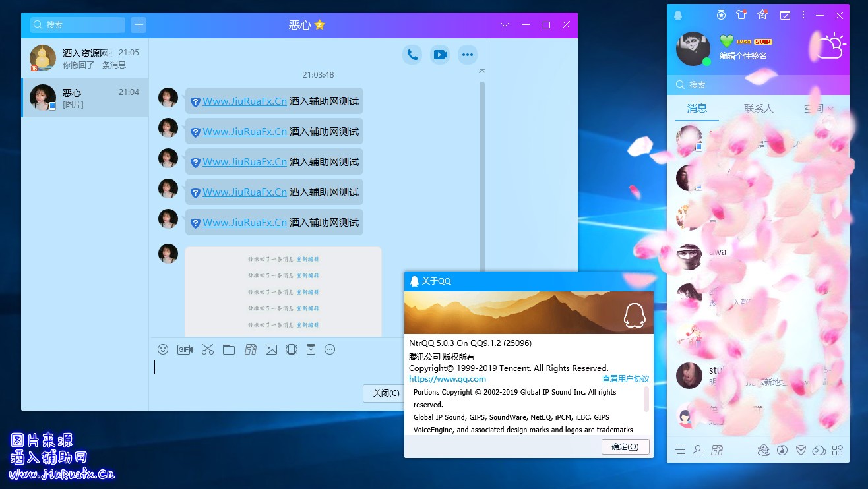Click the add friend icon in QQ panel

point(699,450)
